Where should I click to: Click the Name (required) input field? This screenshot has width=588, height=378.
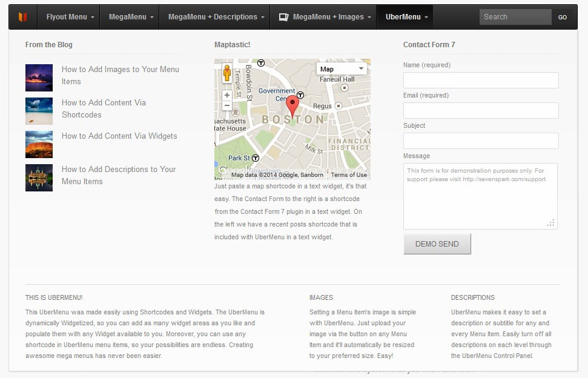point(481,80)
